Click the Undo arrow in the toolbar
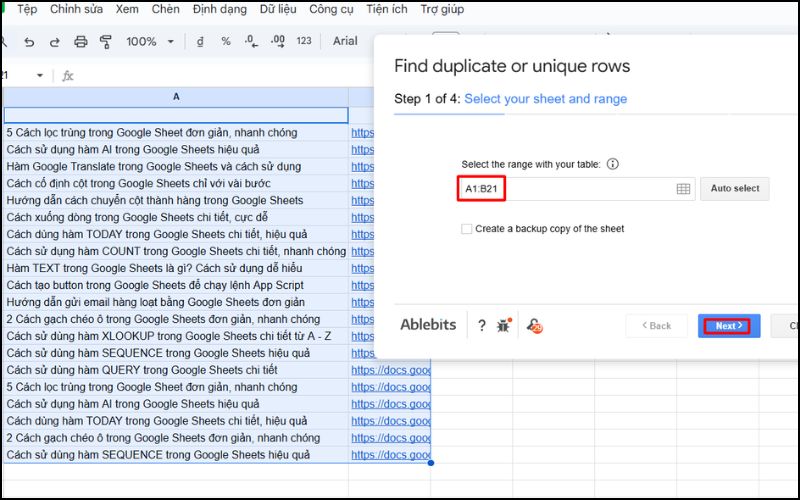Screen dimensions: 800x500 [29, 42]
